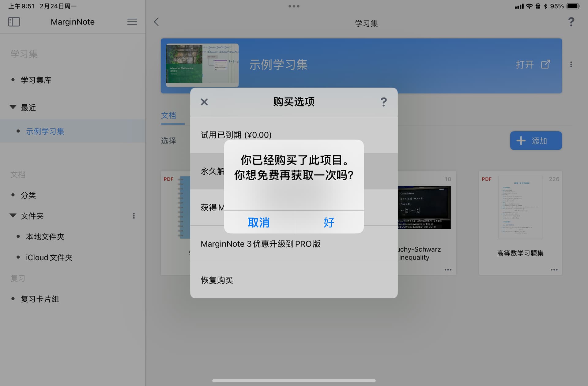Tap the multitasking three dots at top

tap(294, 6)
